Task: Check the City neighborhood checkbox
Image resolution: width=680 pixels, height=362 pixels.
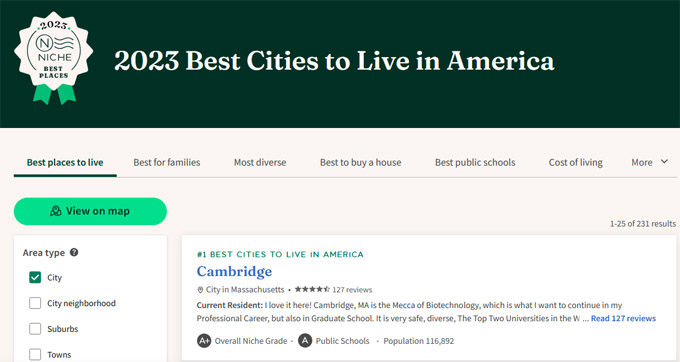Action: coord(35,303)
